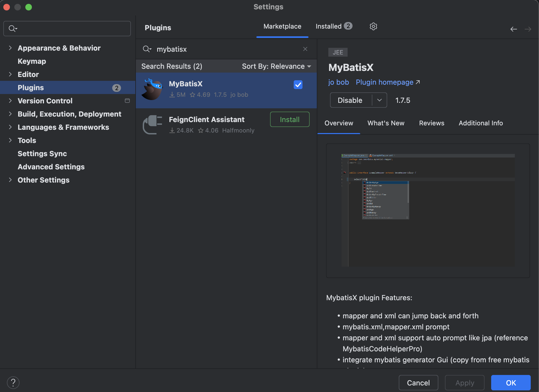Screen dimensions: 539x392
Task: Uncheck the MyBatisX enabled checkbox
Action: click(298, 85)
